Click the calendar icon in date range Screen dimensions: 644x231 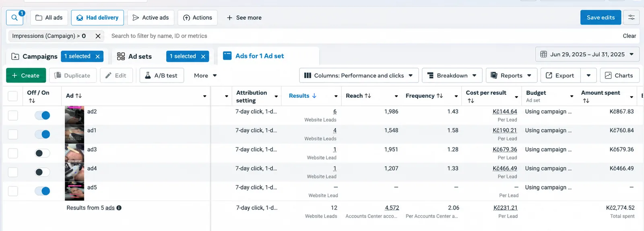tap(543, 54)
